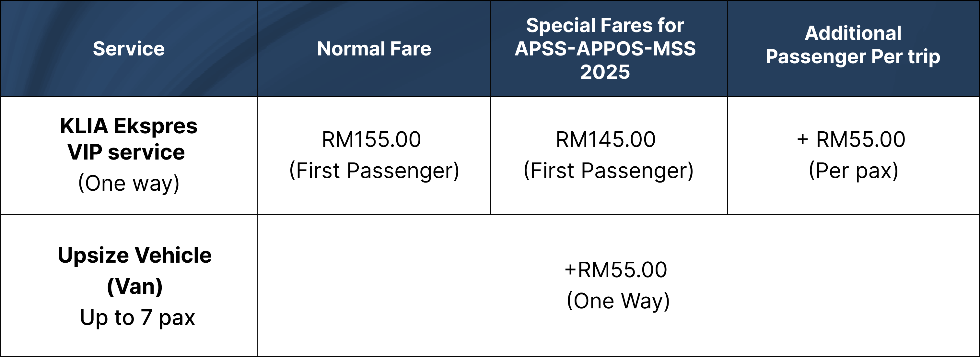Select KLIA Ekspres VIP service text
The image size is (980, 357).
click(129, 139)
